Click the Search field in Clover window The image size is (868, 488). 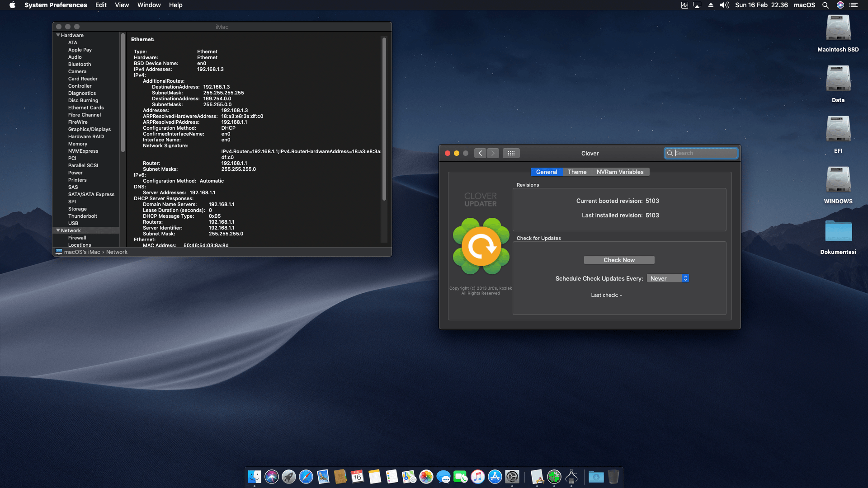tap(701, 153)
